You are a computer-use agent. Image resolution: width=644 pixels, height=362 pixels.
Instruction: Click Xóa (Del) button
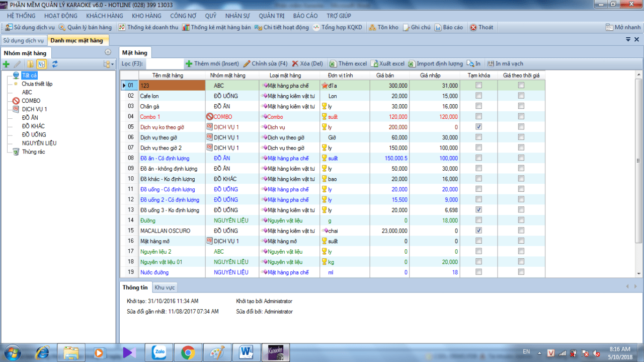tap(307, 64)
